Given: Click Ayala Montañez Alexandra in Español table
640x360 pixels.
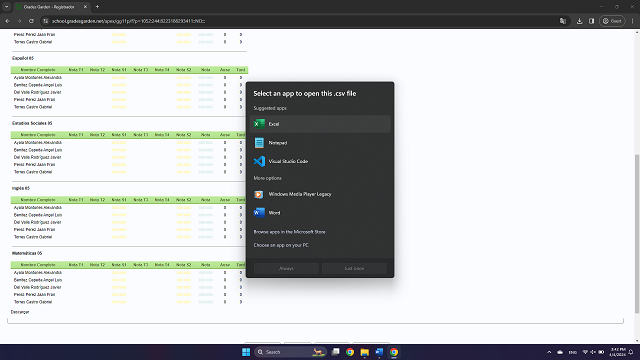Looking at the screenshot, I should tap(38, 78).
